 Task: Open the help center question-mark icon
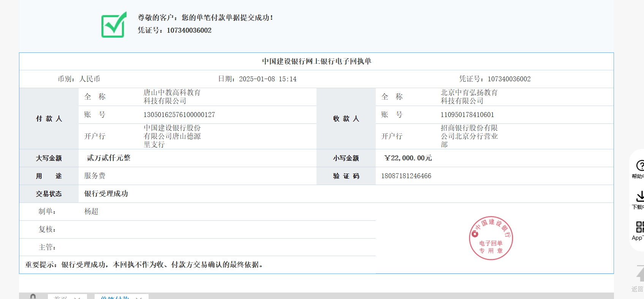click(x=640, y=165)
